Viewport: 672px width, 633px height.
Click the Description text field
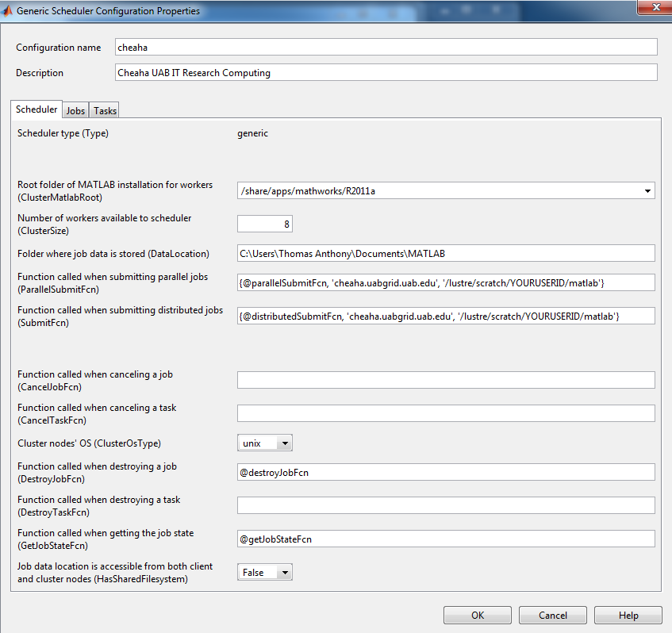386,73
